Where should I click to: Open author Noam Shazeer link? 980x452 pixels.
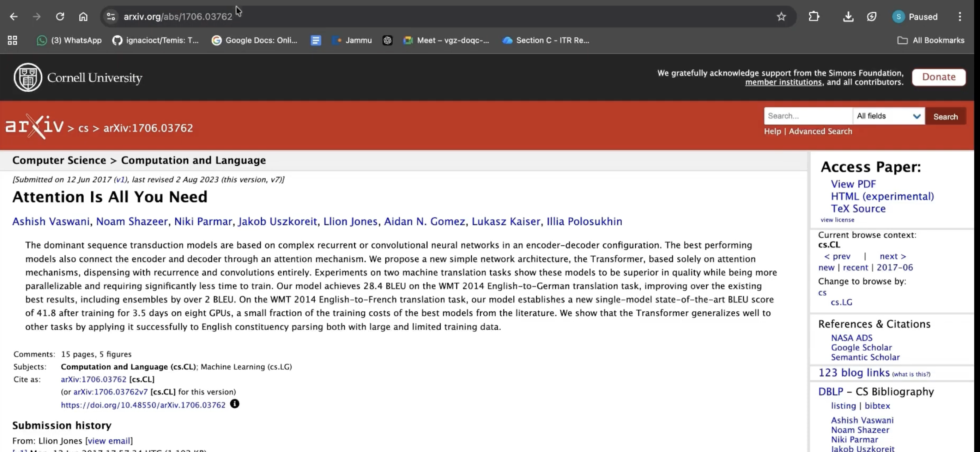point(132,221)
